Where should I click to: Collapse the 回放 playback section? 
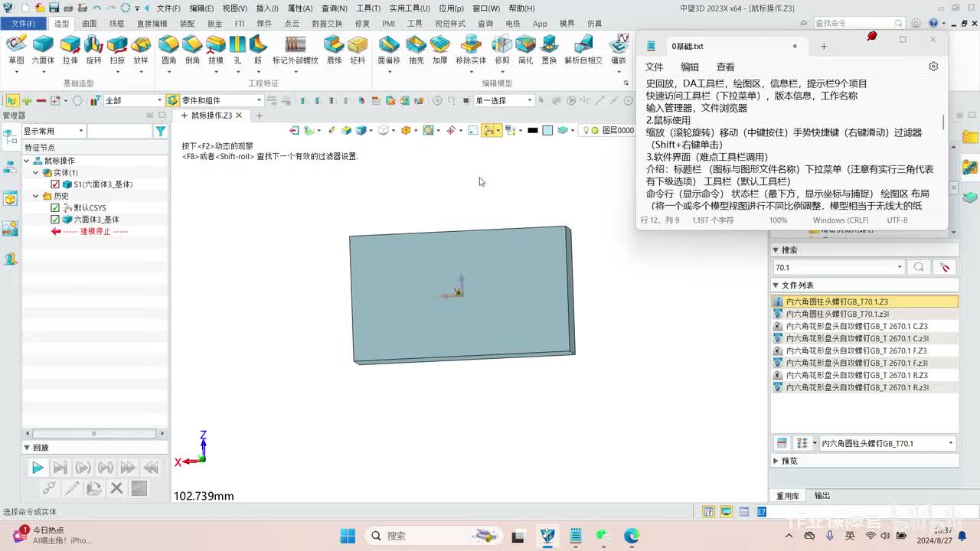[x=27, y=448]
